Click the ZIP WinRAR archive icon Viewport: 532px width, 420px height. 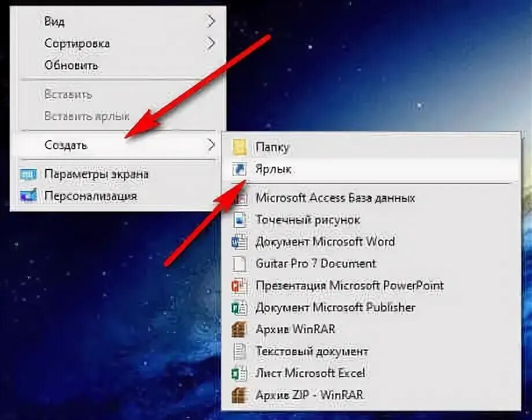(239, 395)
